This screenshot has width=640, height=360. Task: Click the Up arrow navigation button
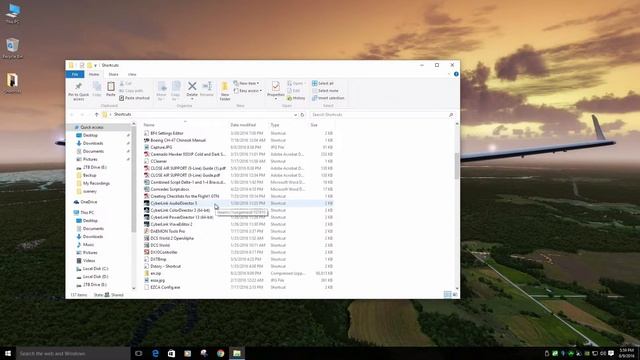click(96, 115)
